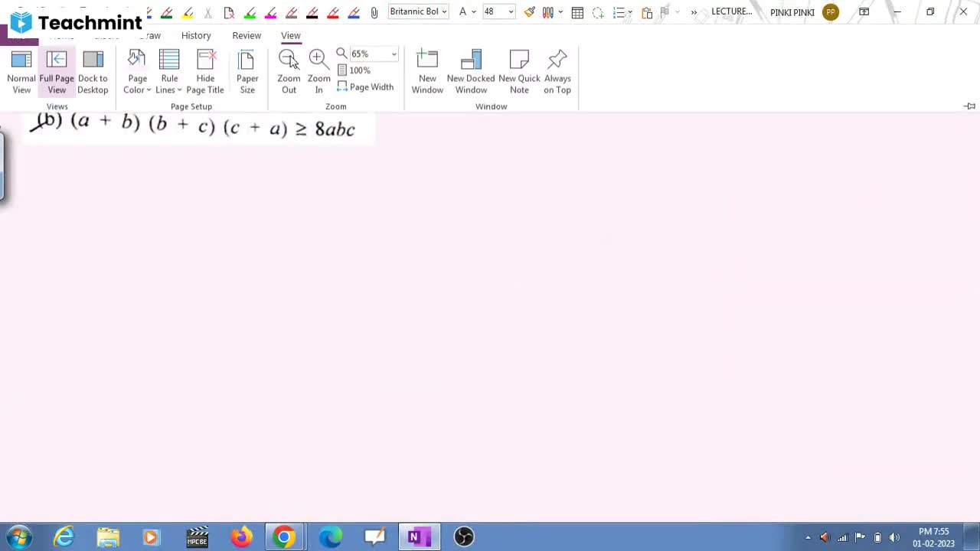
Task: Open File Explorer from taskbar
Action: (108, 537)
